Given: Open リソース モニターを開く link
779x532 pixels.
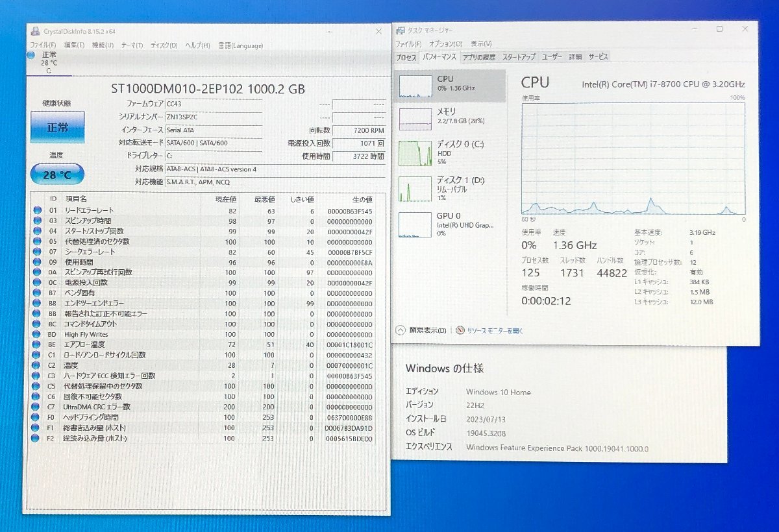Looking at the screenshot, I should [495, 331].
